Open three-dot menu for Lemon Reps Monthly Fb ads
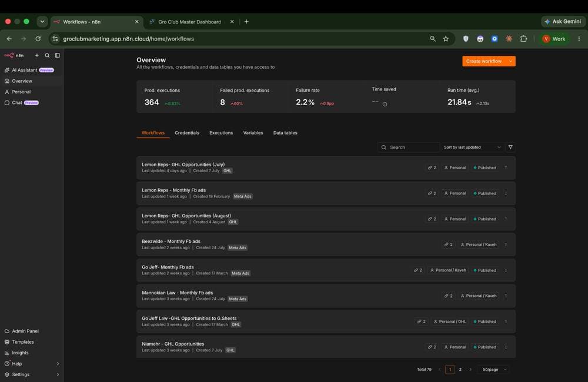This screenshot has height=382, width=588. tap(506, 193)
